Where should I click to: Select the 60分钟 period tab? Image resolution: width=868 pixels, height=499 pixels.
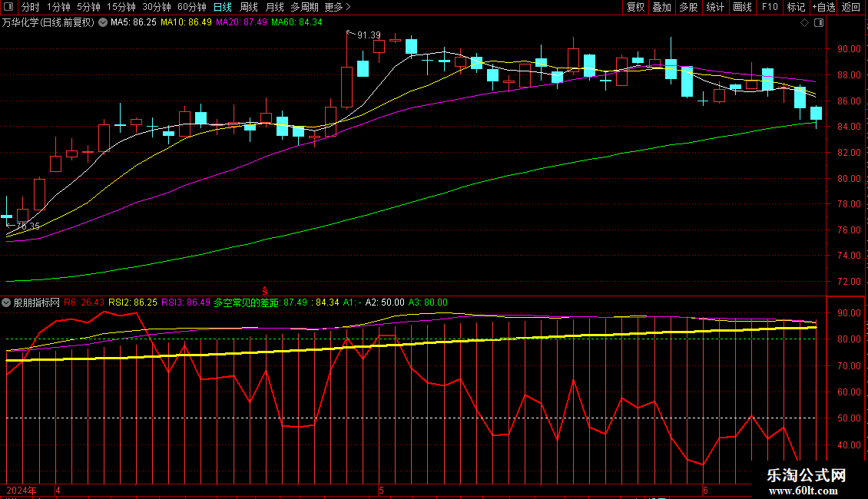click(x=191, y=7)
